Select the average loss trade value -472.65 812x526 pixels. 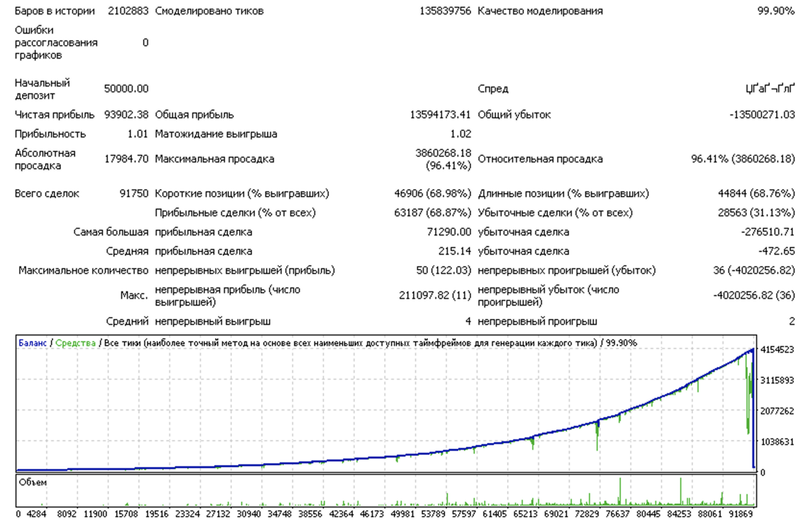coord(777,251)
